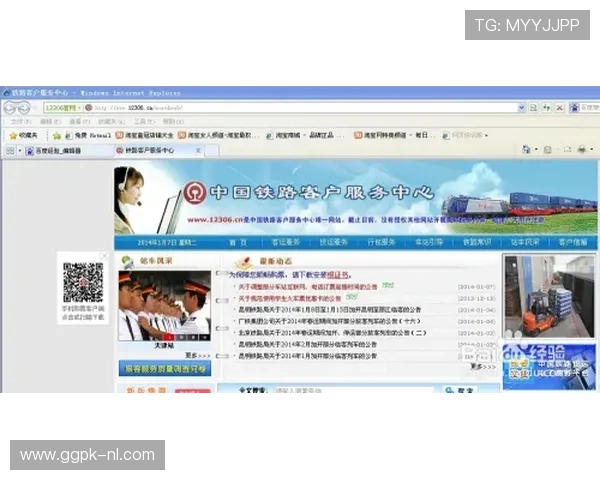
Task: Select 货运服务 in the blue navigation bar
Action: [333, 242]
